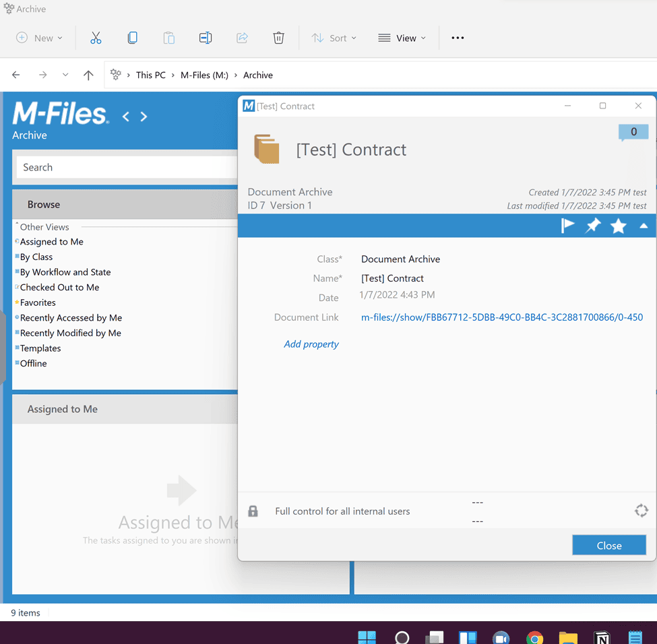This screenshot has height=644, width=657.
Task: Click the Name field value [Test] Contract
Action: coord(392,278)
